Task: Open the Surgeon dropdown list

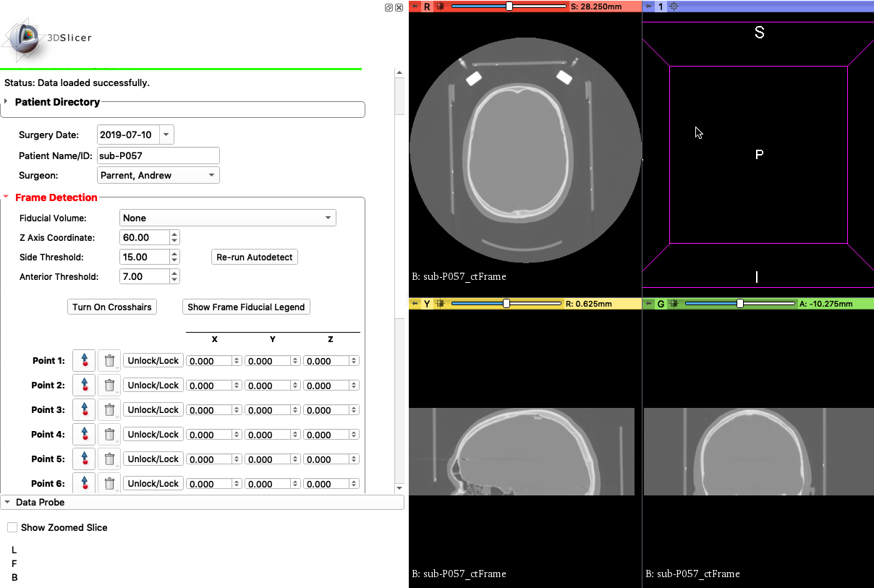Action: point(158,175)
